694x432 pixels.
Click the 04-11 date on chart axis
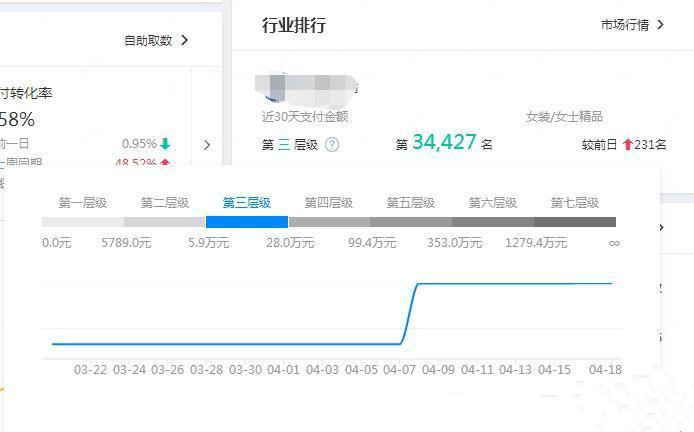[x=477, y=370]
